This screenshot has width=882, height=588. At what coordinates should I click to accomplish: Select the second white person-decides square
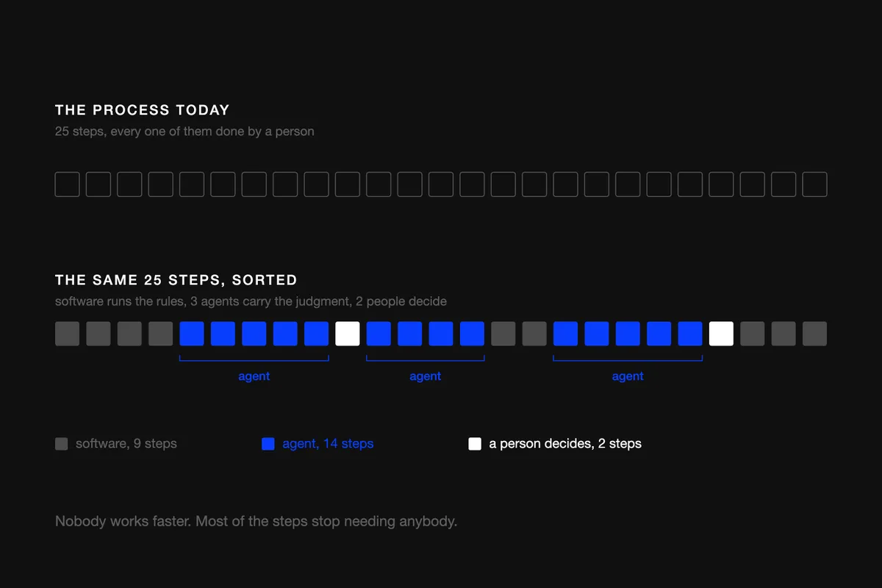(721, 334)
